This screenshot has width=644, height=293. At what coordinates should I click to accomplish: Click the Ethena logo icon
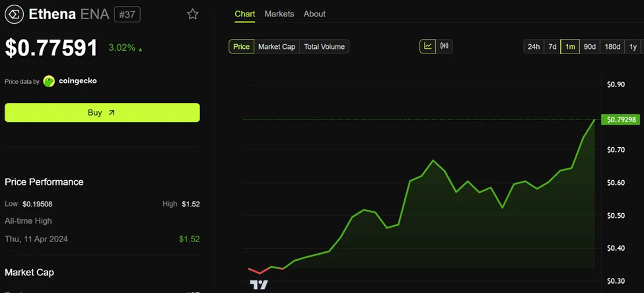click(14, 15)
